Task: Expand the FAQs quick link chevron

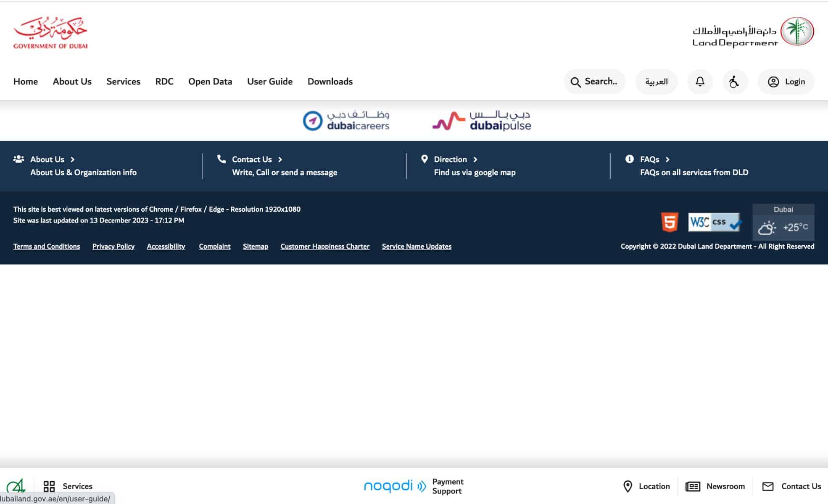Action: (668, 159)
